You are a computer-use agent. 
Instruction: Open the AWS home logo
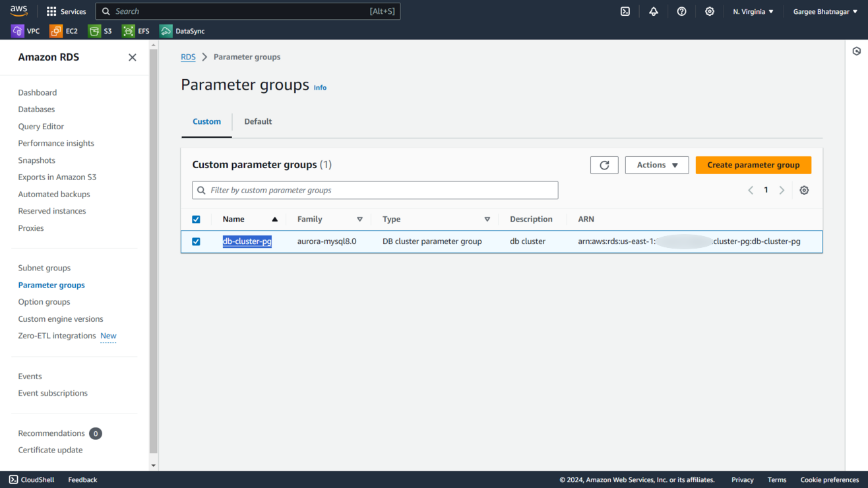pyautogui.click(x=18, y=11)
